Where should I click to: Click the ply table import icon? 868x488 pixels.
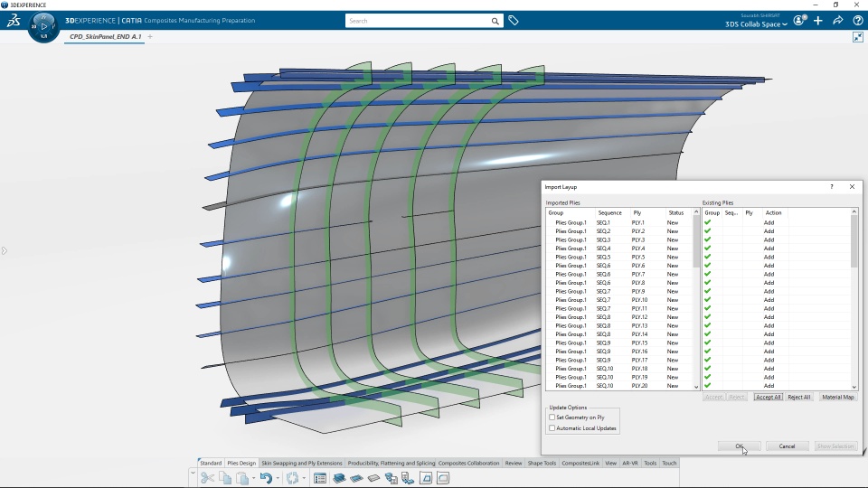click(x=392, y=478)
